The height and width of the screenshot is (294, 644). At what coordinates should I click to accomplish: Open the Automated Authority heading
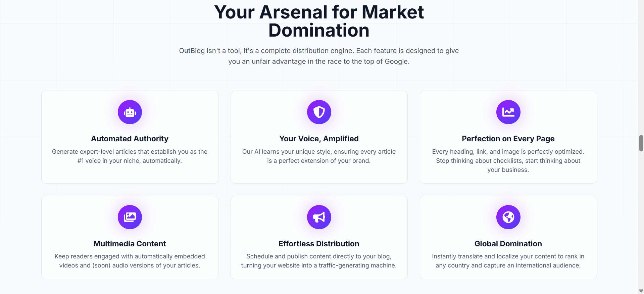pos(130,139)
